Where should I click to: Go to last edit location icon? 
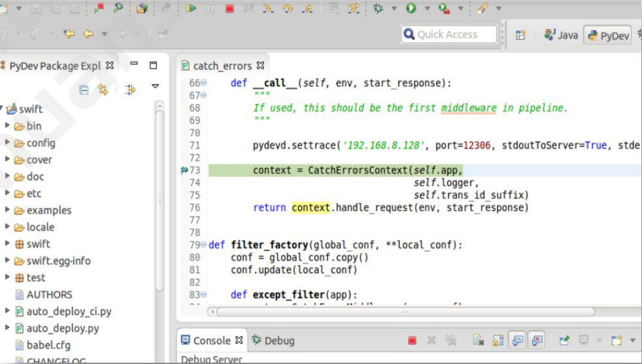tap(69, 34)
